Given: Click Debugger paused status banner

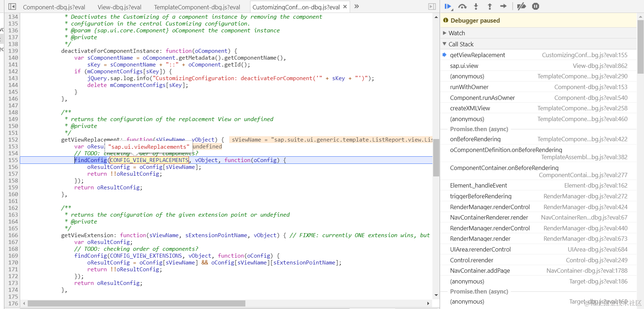Looking at the screenshot, I should point(539,20).
